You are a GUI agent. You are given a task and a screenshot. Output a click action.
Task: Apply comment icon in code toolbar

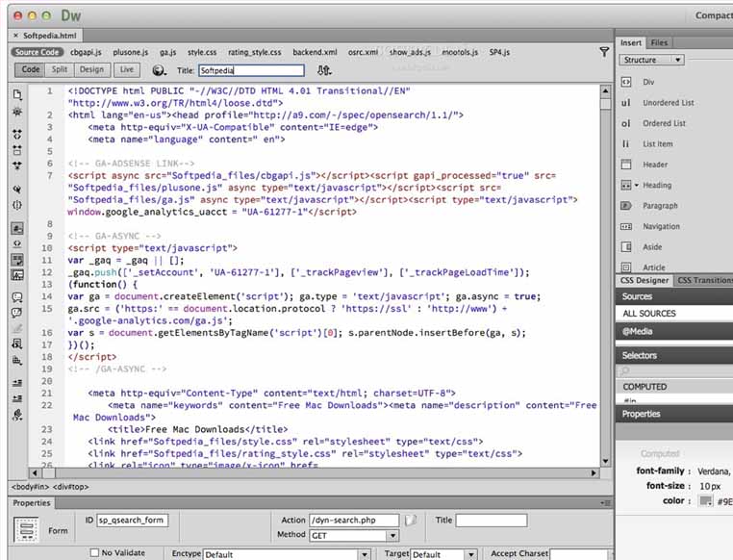pos(17,297)
